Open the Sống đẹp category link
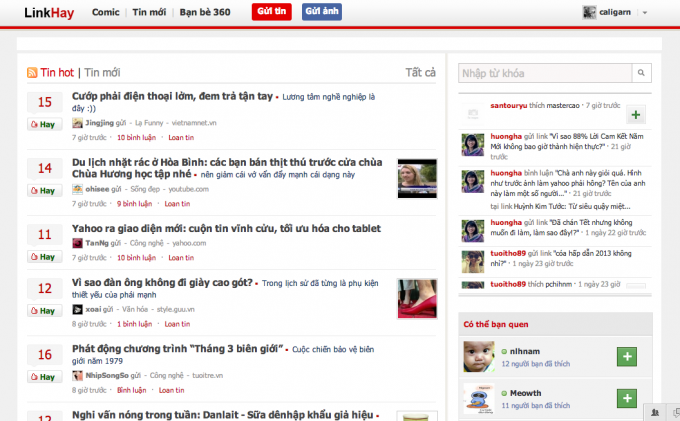Image resolution: width=680 pixels, height=421 pixels. click(x=145, y=189)
